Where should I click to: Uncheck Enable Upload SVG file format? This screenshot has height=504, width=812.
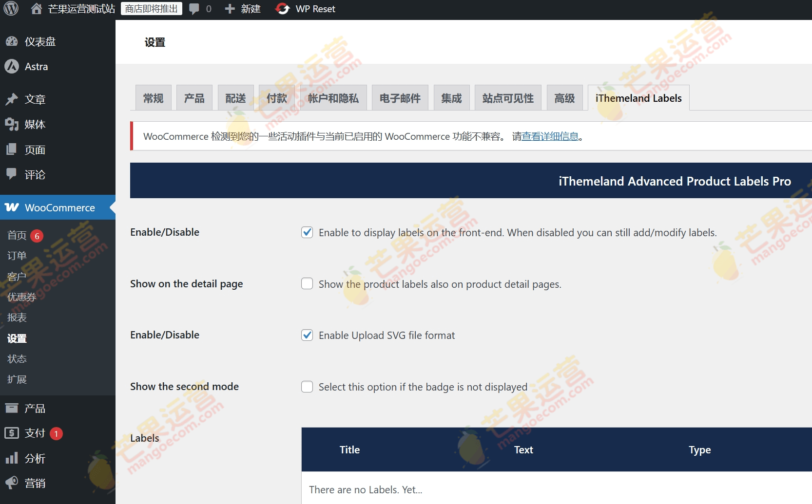coord(307,335)
